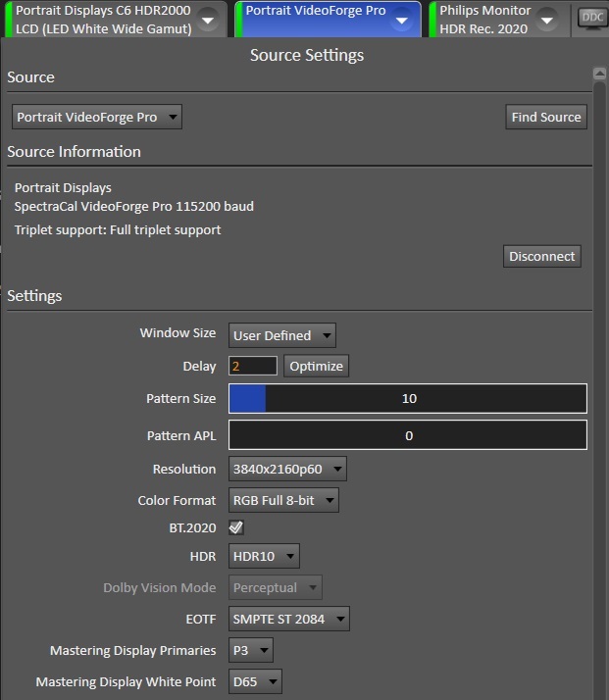
Task: Click the Portrait Displays manufacturer text
Action: 63,187
